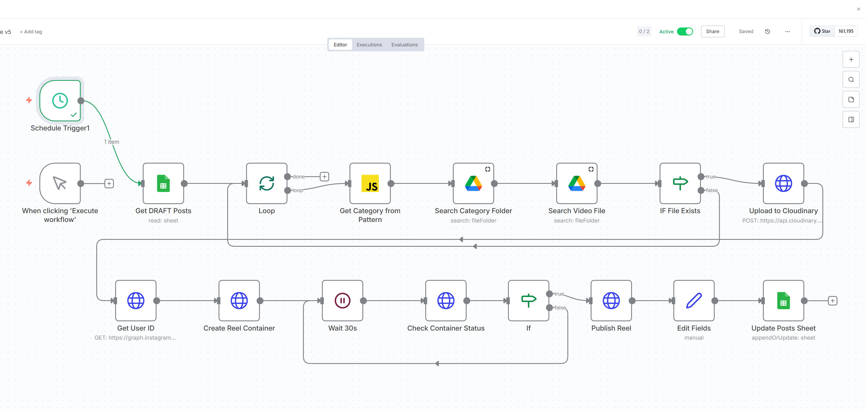Screen dimensions: 868x409
Task: Click the Edit Fields pencil node
Action: [x=693, y=300]
